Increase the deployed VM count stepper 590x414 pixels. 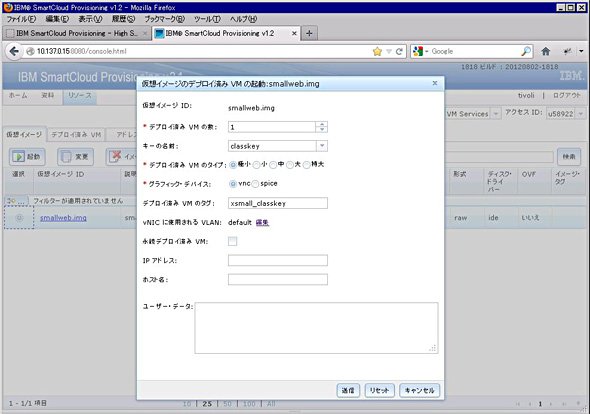[322, 124]
